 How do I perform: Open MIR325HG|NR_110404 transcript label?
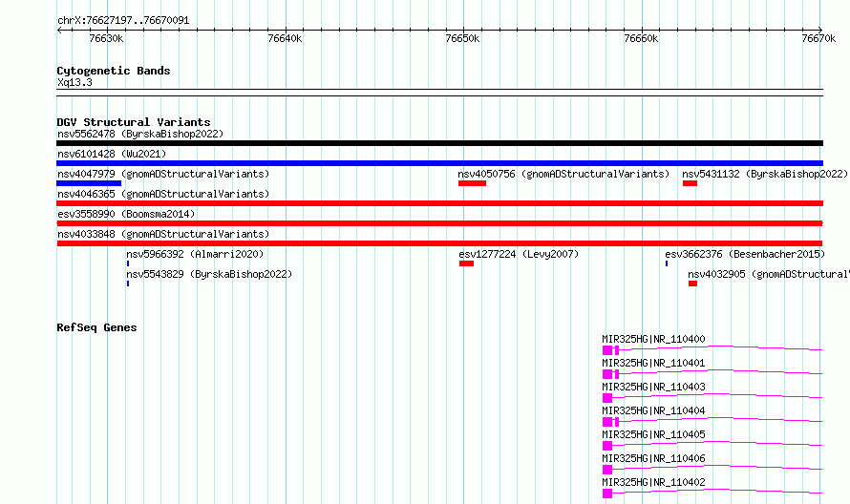click(x=654, y=410)
